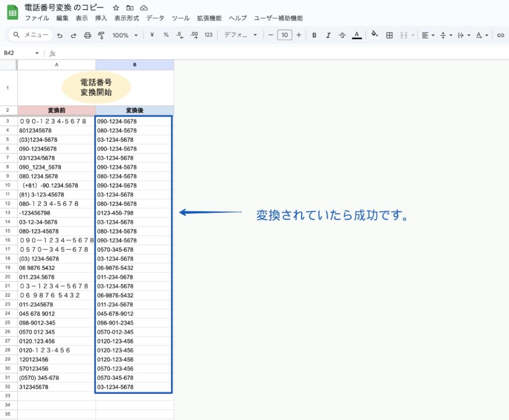Viewport: 509px width, 420px height.
Task: Select column B header
Action: click(x=135, y=65)
